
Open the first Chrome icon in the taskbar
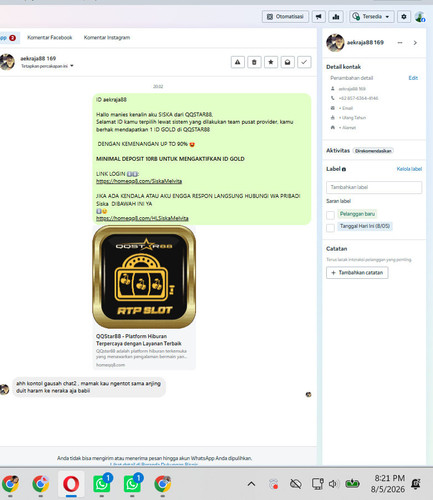pyautogui.click(x=10, y=484)
